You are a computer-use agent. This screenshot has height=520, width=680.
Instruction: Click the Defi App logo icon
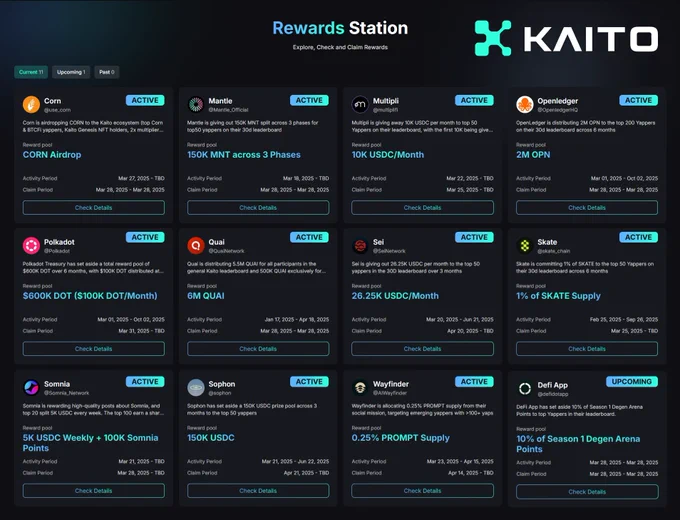click(525, 389)
